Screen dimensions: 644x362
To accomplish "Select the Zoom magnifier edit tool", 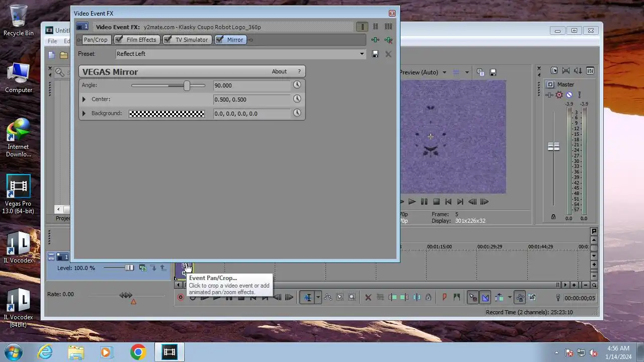I will pyautogui.click(x=352, y=298).
